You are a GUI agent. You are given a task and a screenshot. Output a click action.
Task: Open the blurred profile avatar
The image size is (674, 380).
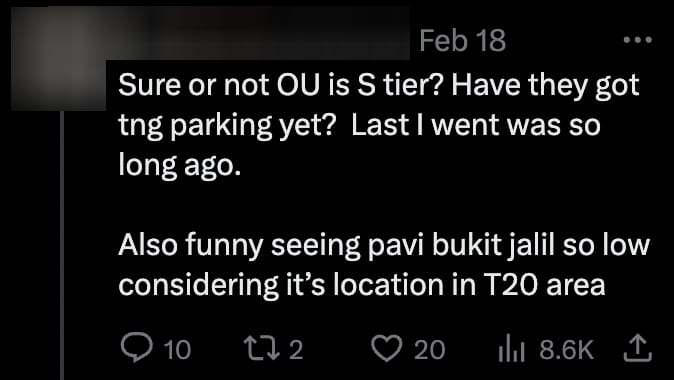tap(58, 59)
